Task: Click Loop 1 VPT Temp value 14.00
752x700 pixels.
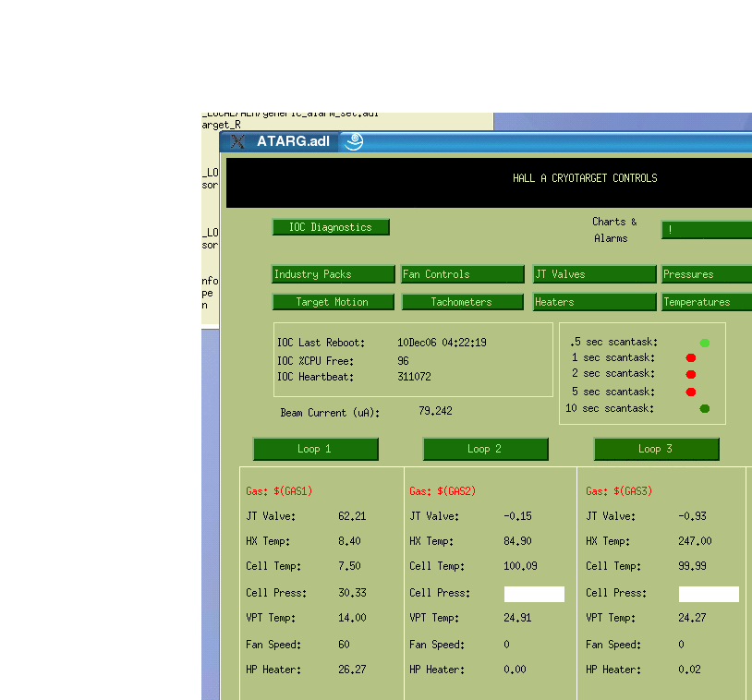Action: (x=352, y=618)
